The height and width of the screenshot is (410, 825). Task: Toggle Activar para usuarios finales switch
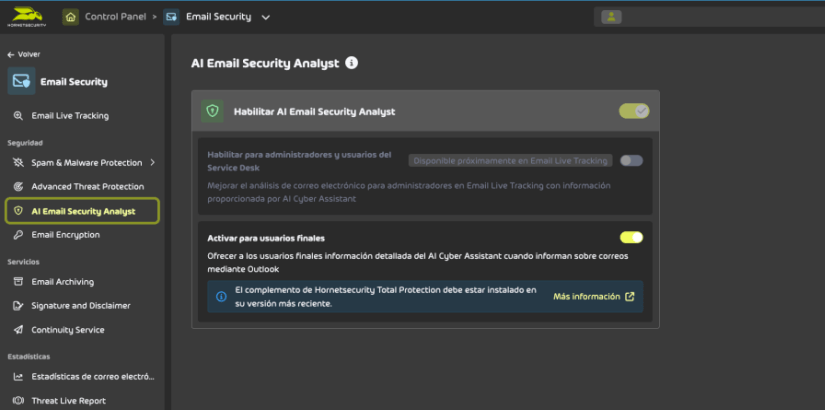(x=631, y=237)
